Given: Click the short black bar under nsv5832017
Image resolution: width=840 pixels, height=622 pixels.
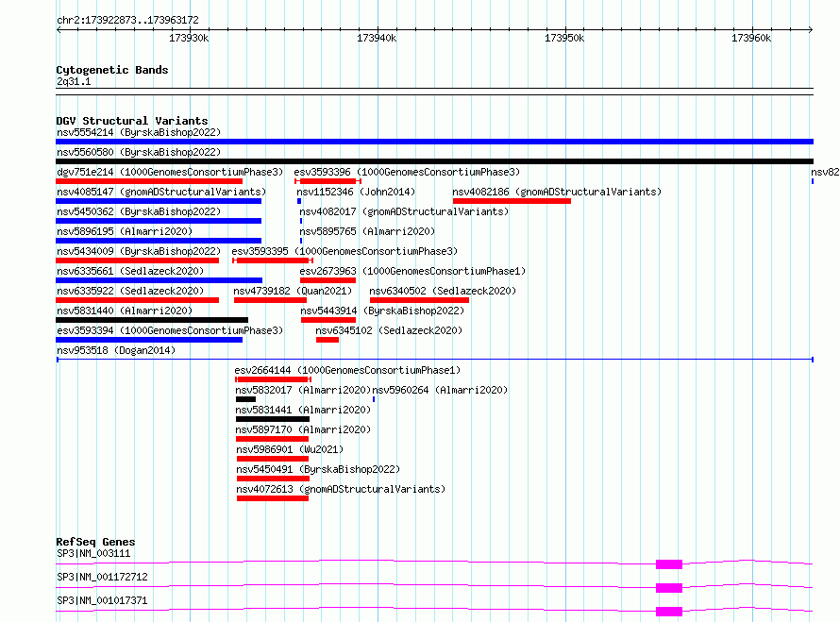Looking at the screenshot, I should 246,399.
